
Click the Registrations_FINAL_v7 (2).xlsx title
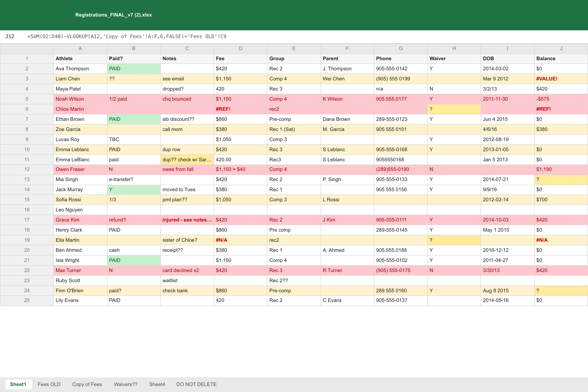click(x=113, y=15)
